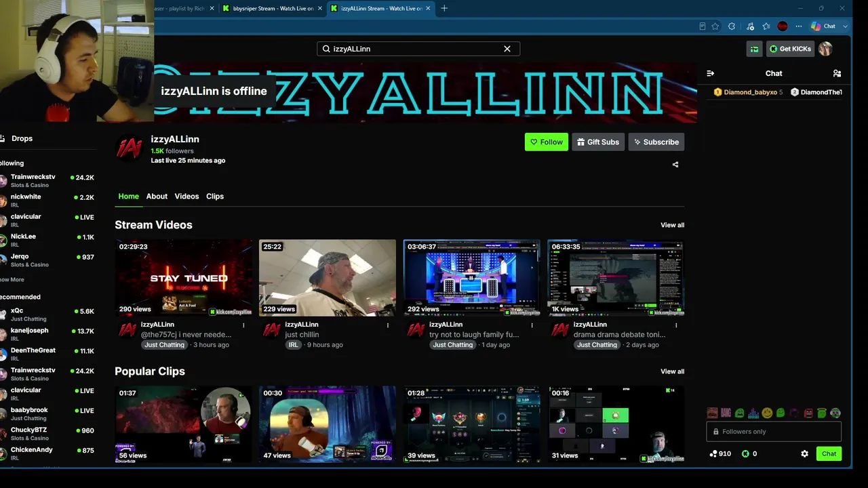Expand the Copilot Chat dropdown arrow

tap(846, 26)
